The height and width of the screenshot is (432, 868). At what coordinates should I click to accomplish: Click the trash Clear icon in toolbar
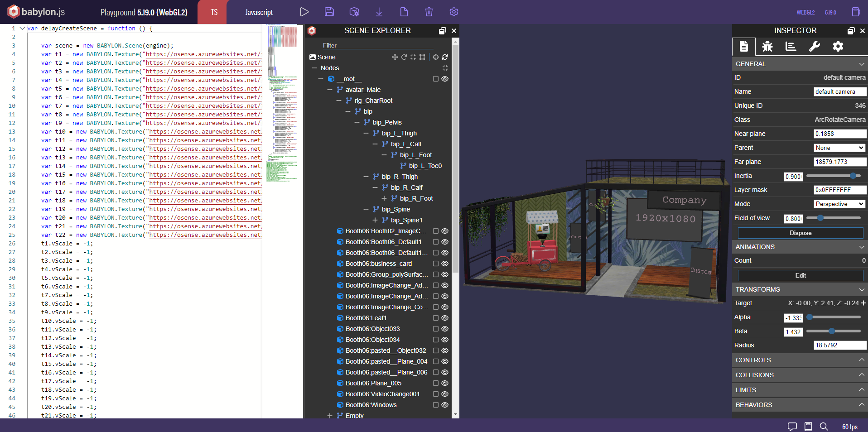[x=429, y=12]
